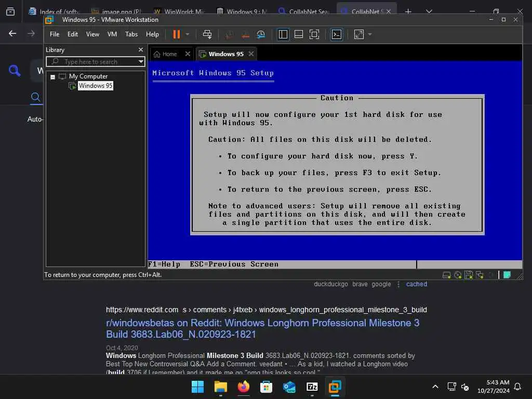Screen dimensions: 532x399
Task: Click the cached link
Action: click(x=417, y=284)
